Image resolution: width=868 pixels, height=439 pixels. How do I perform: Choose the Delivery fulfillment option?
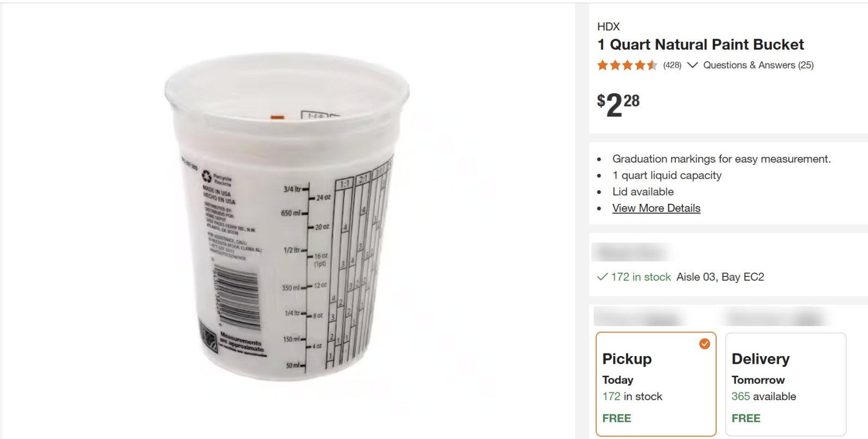point(785,384)
